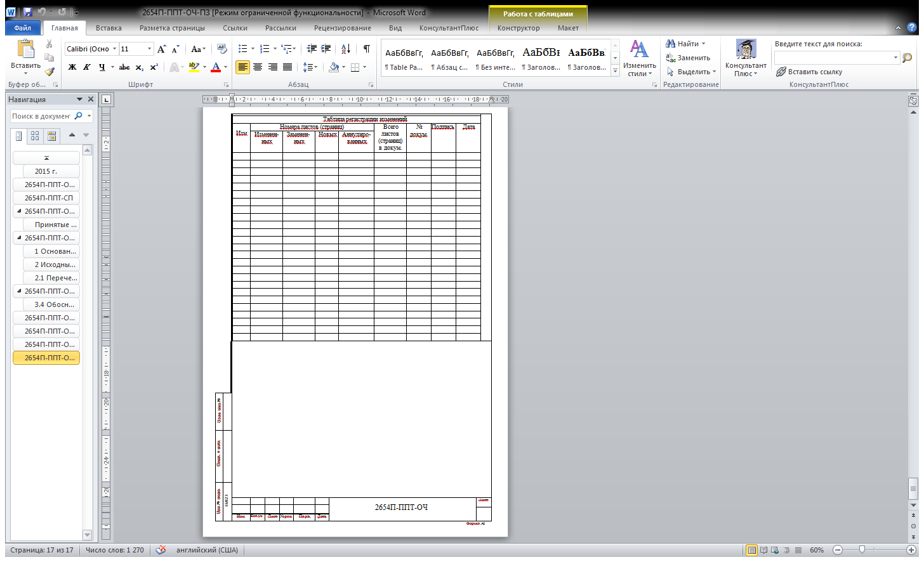Click Вставить ссылку in ConsultantPlus group
Viewport: 924px width, 562px height.
point(809,72)
